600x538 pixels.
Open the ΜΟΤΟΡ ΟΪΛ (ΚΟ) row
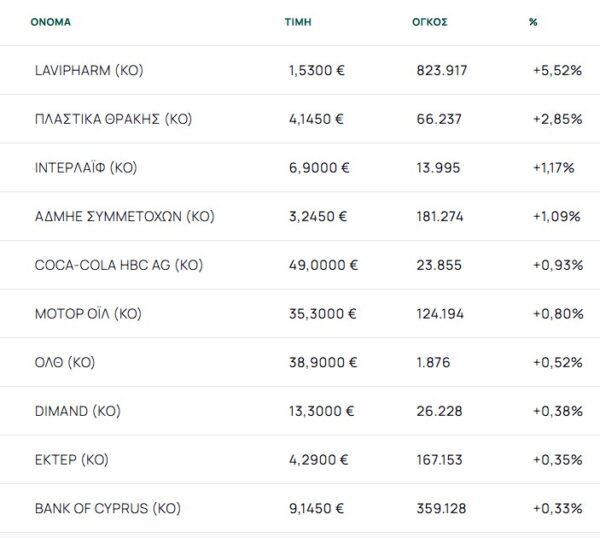87,314
